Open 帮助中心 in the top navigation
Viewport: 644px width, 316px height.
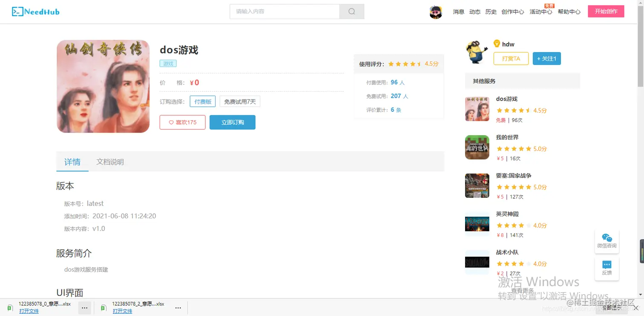[x=569, y=12]
